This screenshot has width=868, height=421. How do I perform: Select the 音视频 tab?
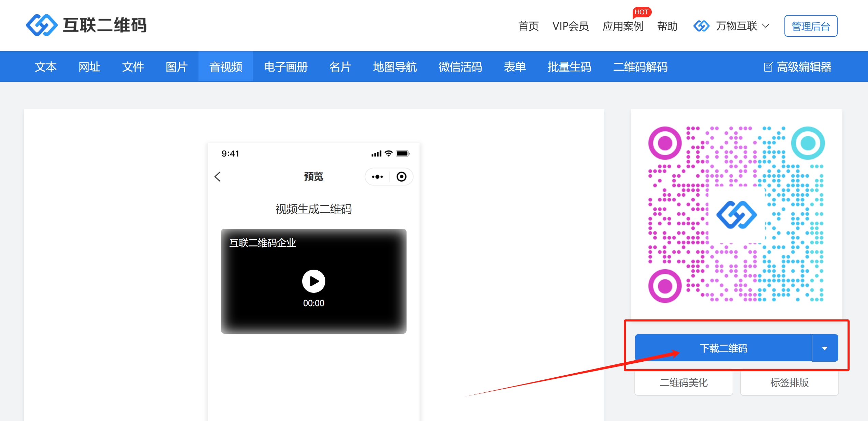(226, 67)
